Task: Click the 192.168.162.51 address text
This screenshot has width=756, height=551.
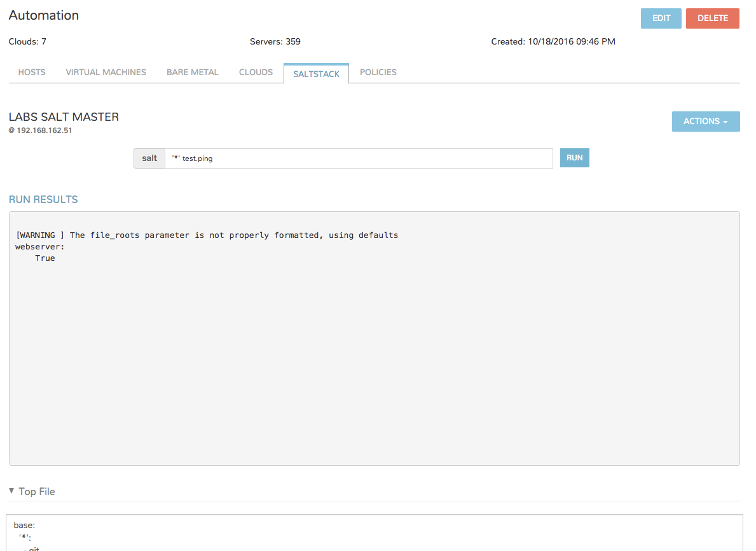Action: [44, 130]
